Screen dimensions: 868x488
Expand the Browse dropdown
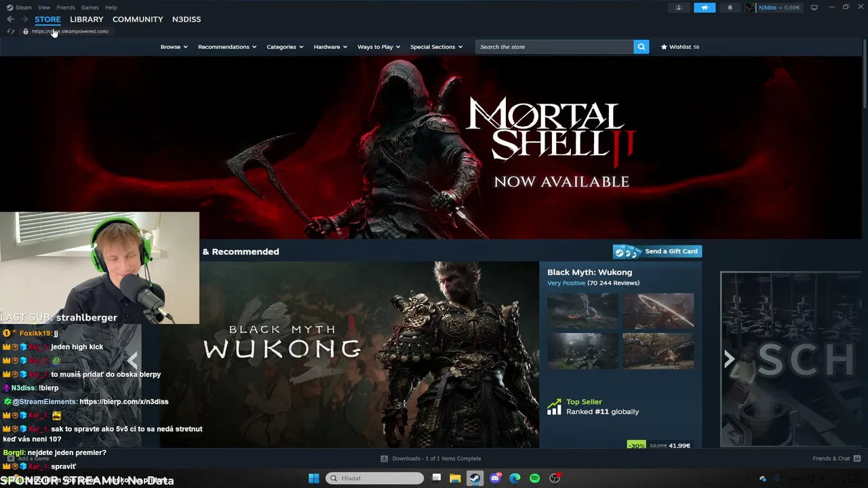tap(174, 47)
